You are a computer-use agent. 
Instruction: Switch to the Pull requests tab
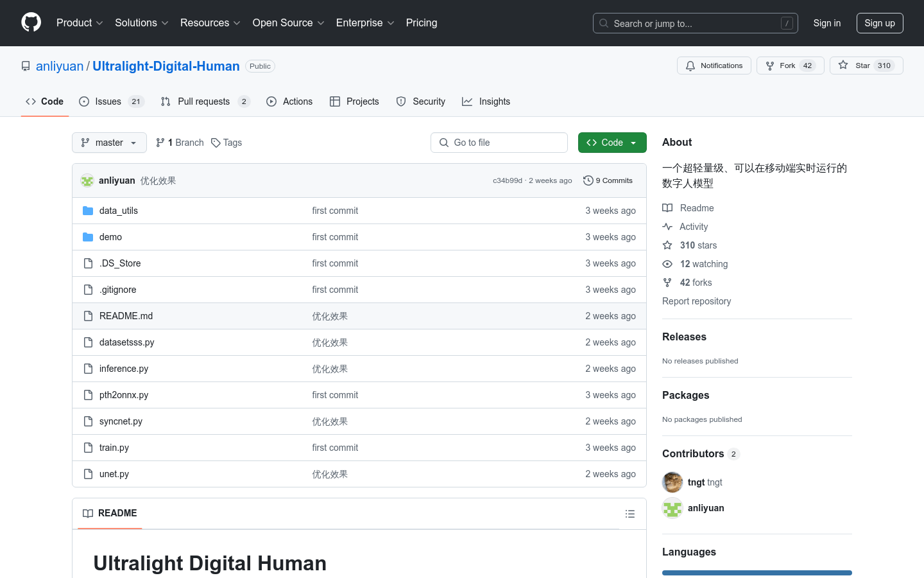tap(205, 101)
